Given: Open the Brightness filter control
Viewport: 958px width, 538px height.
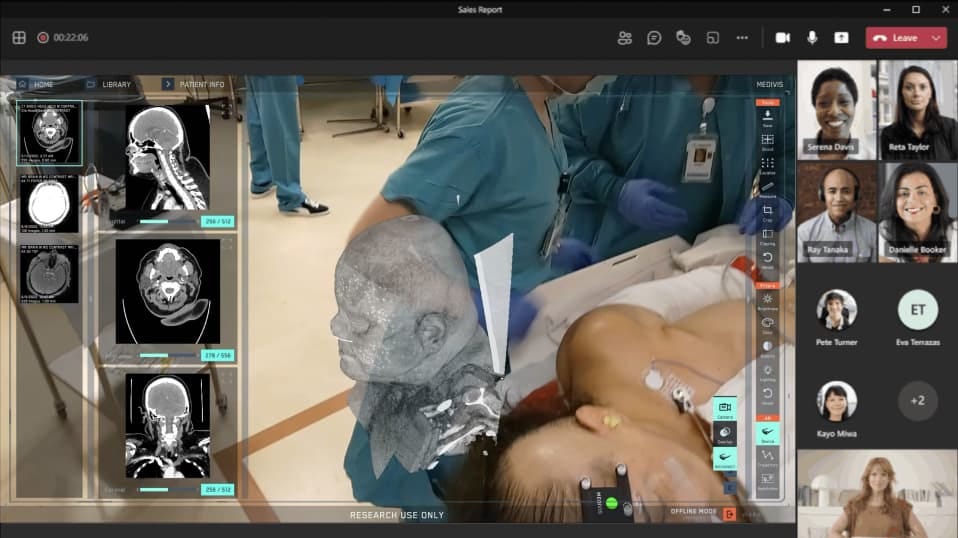Looking at the screenshot, I should pos(767,300).
